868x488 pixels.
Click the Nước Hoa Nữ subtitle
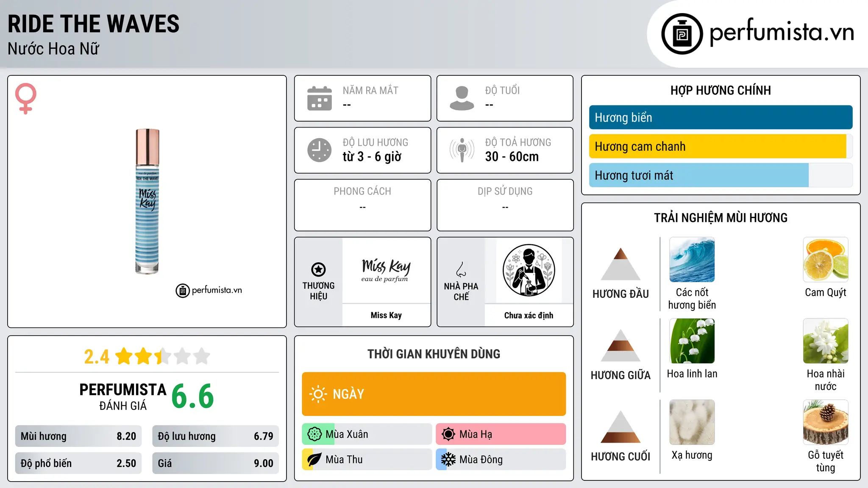coord(53,49)
